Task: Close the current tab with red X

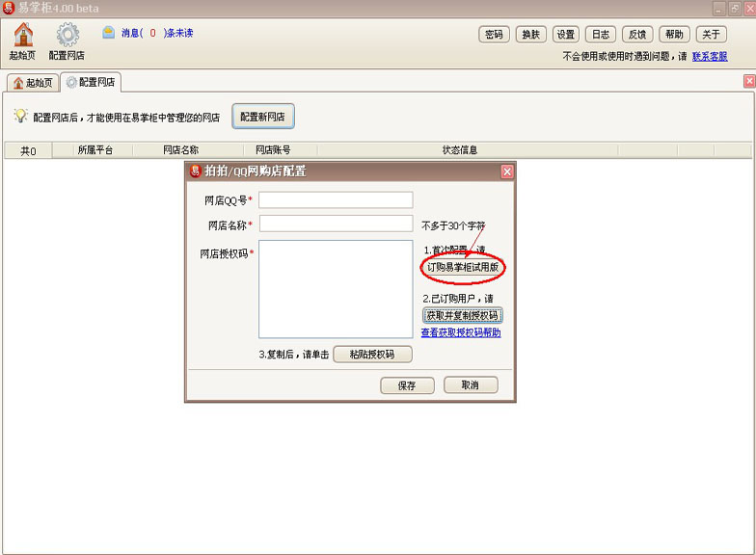Action: (749, 81)
